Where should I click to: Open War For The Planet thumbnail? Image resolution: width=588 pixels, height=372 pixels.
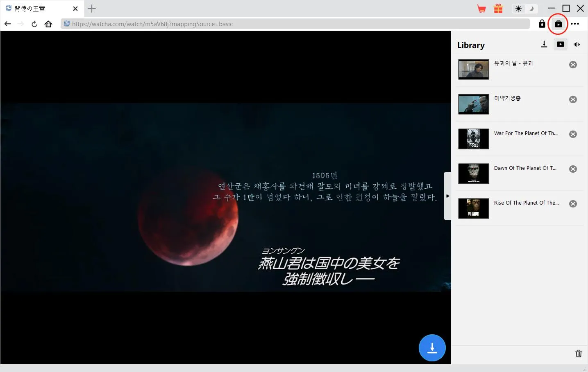point(473,139)
